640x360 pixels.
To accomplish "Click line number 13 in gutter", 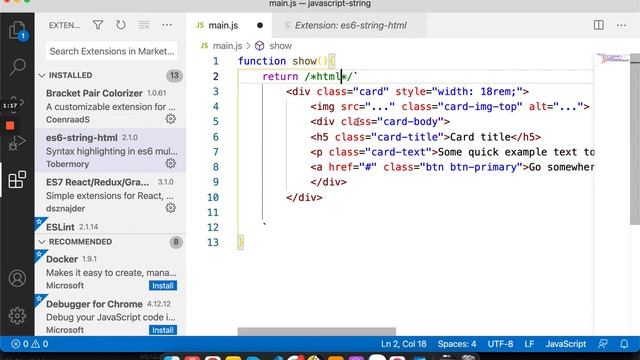I will 213,242.
